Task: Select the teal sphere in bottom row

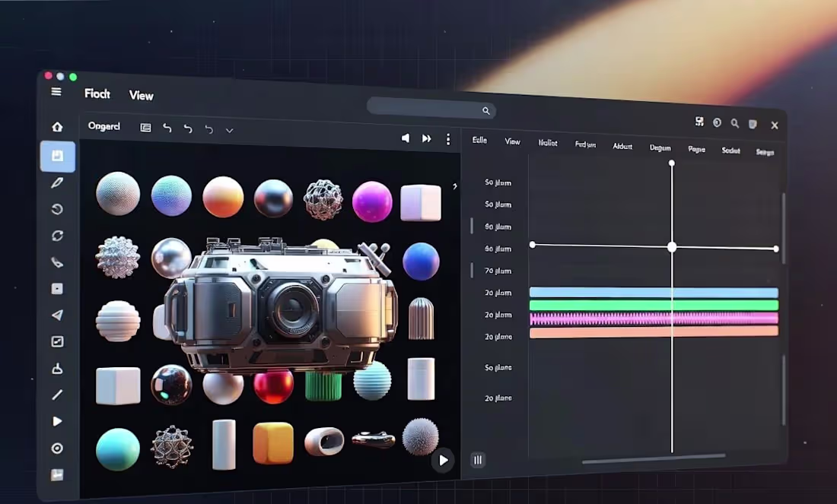Action: point(118,449)
